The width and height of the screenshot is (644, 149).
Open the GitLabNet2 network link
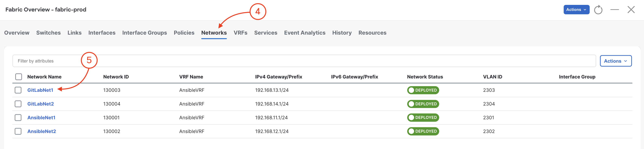(x=40, y=104)
